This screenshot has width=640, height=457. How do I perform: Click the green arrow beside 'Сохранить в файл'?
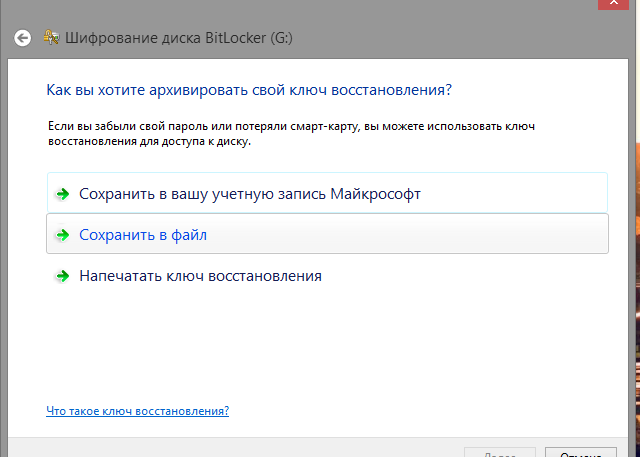[x=62, y=235]
